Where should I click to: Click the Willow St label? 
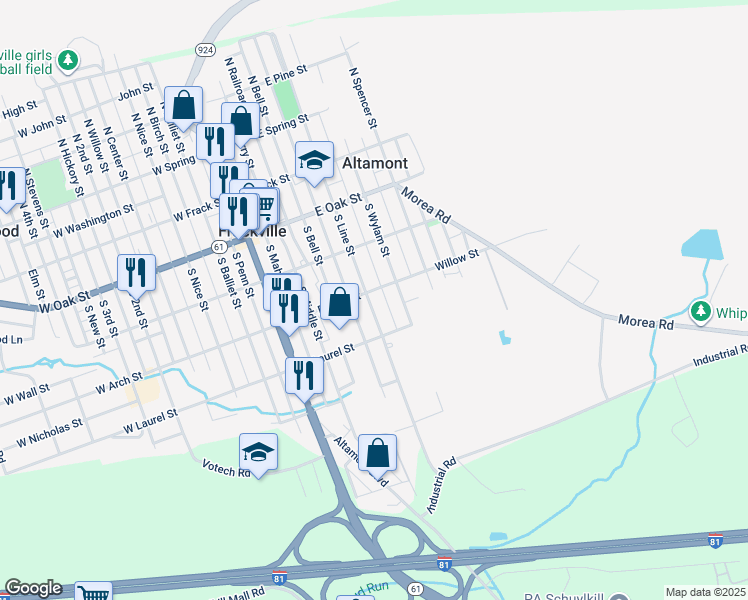point(457,259)
